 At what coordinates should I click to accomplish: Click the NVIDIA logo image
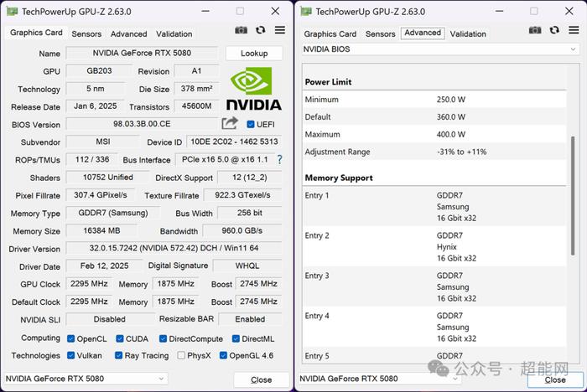click(x=254, y=89)
